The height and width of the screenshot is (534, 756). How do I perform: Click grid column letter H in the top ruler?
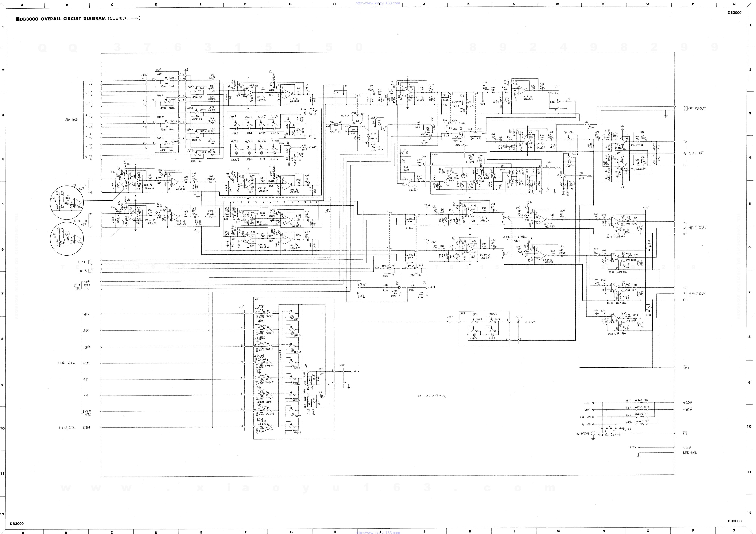[335, 4]
